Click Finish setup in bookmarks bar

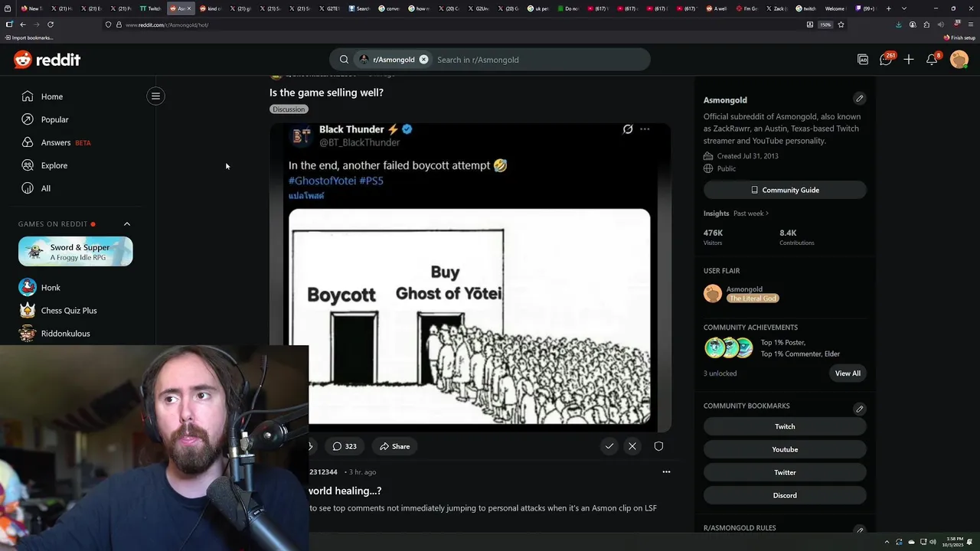coord(959,37)
